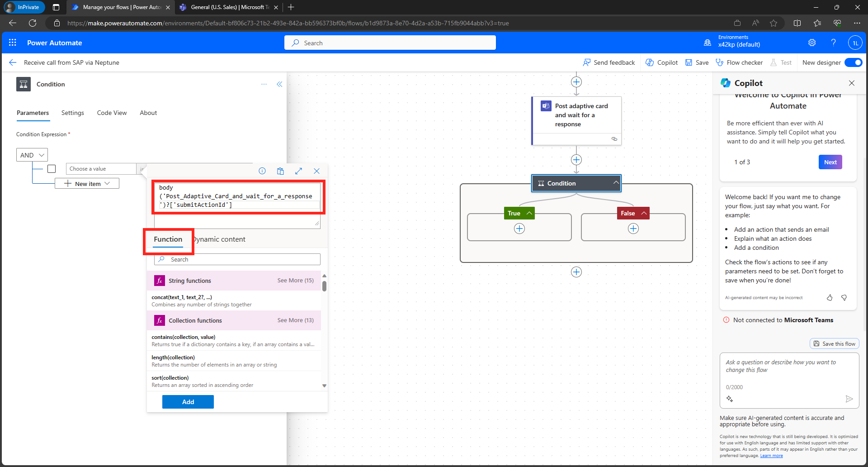Open Flow checker
868x467 pixels.
739,62
